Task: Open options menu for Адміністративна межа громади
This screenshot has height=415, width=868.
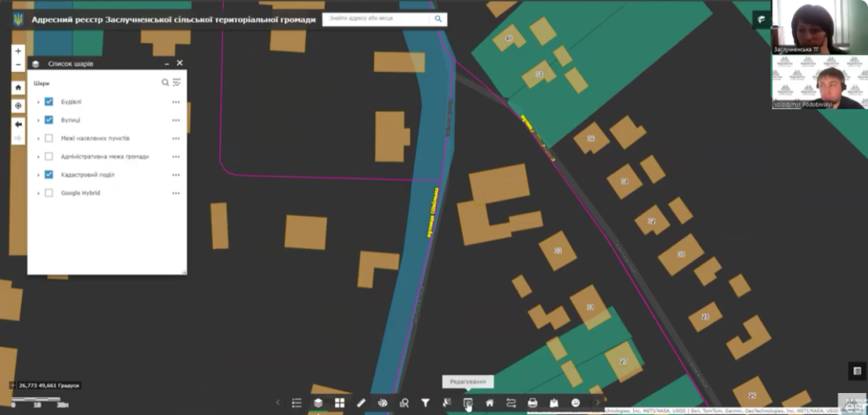Action: (176, 157)
